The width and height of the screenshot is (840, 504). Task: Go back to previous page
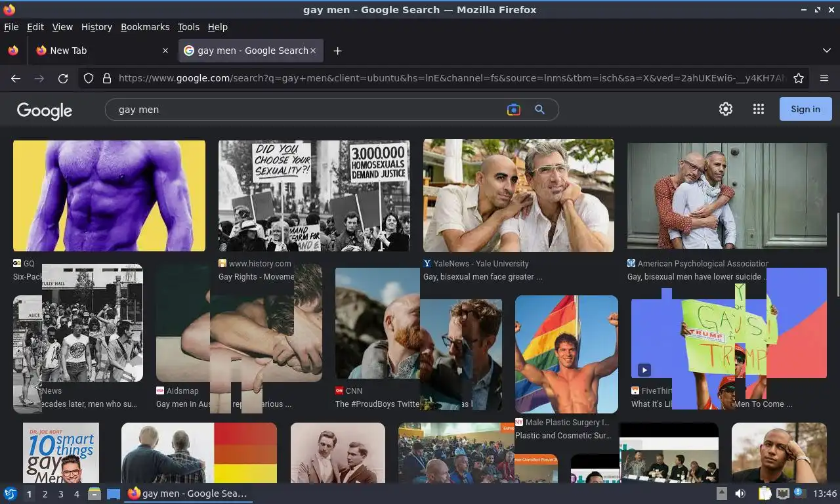tap(16, 78)
